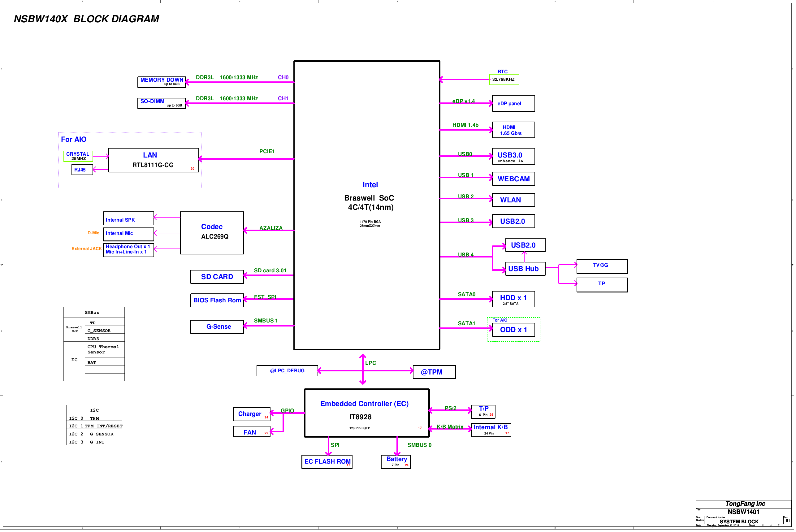This screenshot has height=532, width=796.
Task: Click the T/P 6 Pin block
Action: point(483,412)
